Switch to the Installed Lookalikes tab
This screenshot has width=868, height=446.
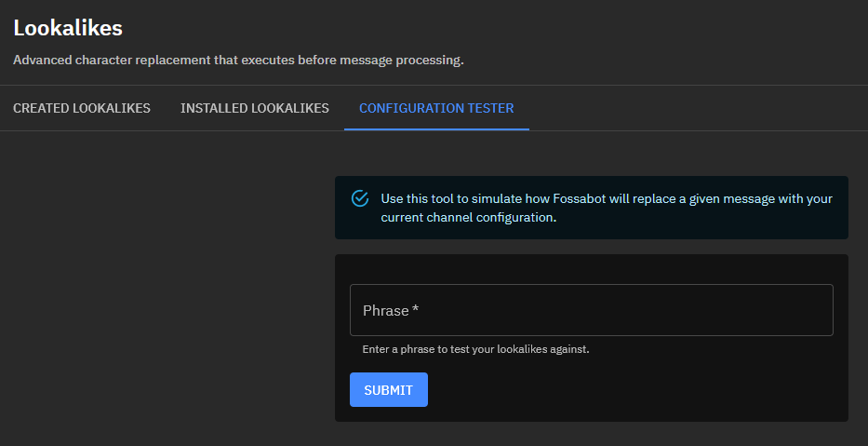click(254, 108)
